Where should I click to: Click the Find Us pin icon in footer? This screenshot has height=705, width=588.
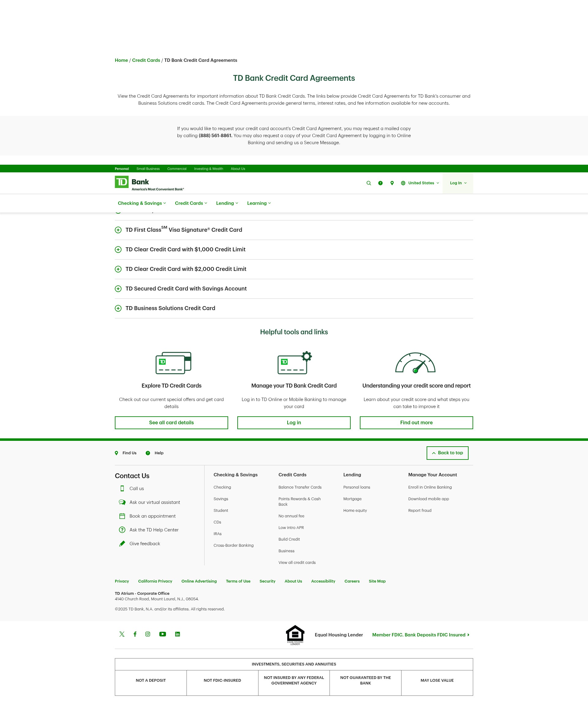pos(116,453)
